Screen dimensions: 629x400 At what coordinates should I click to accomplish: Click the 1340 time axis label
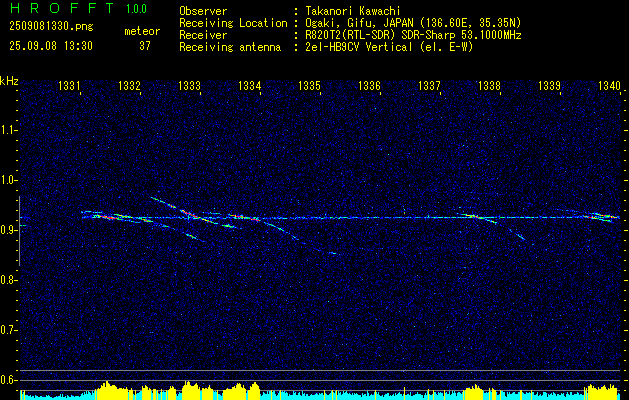(x=609, y=85)
